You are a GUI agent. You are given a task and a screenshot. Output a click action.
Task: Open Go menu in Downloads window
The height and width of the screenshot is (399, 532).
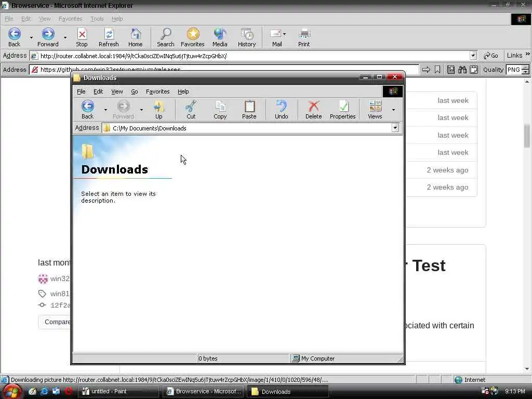point(135,91)
